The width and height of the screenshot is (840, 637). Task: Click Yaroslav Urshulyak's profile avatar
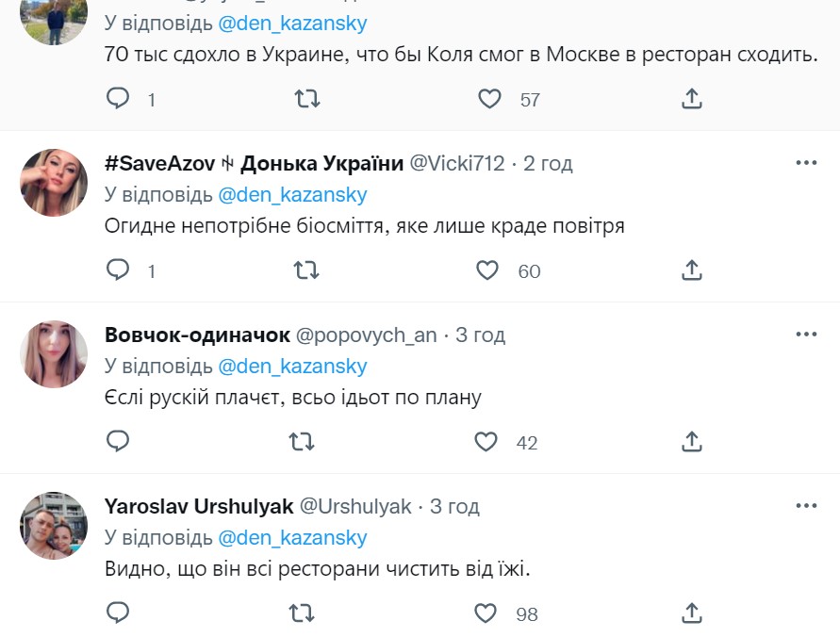(54, 525)
